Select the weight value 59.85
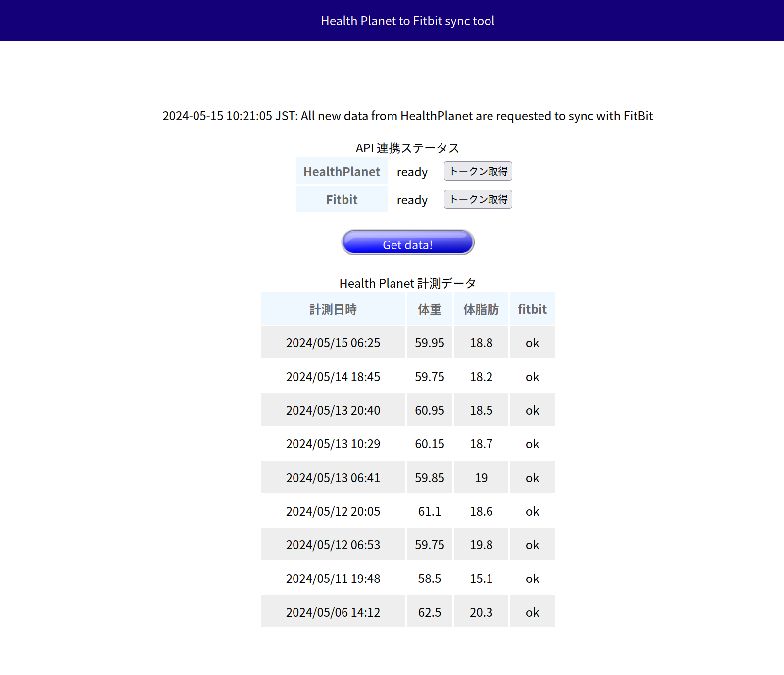 [430, 477]
